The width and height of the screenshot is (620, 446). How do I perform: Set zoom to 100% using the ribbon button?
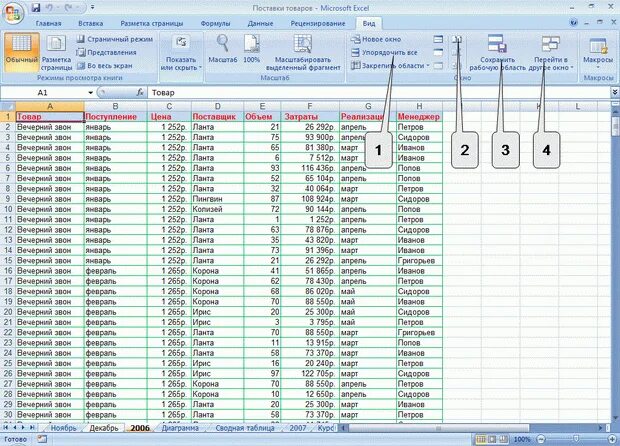(251, 49)
